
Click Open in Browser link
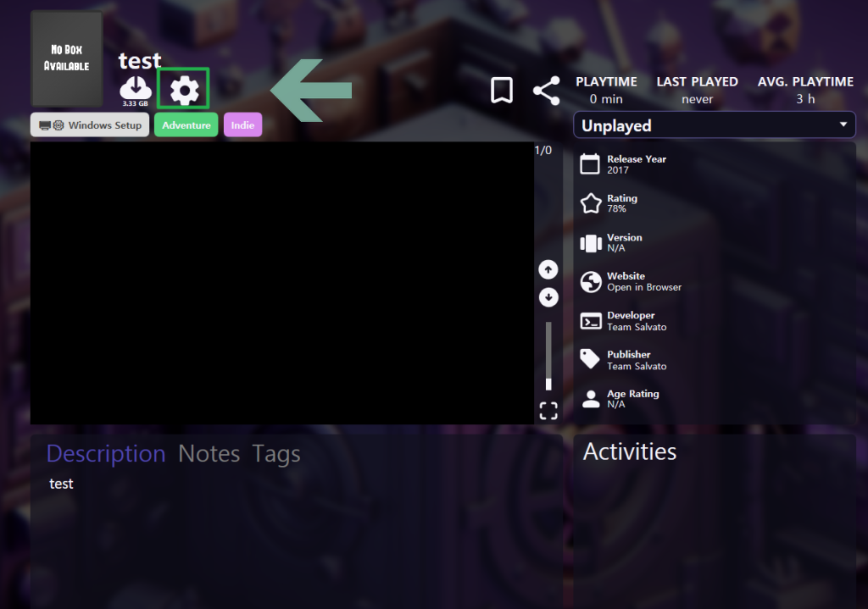(x=644, y=287)
